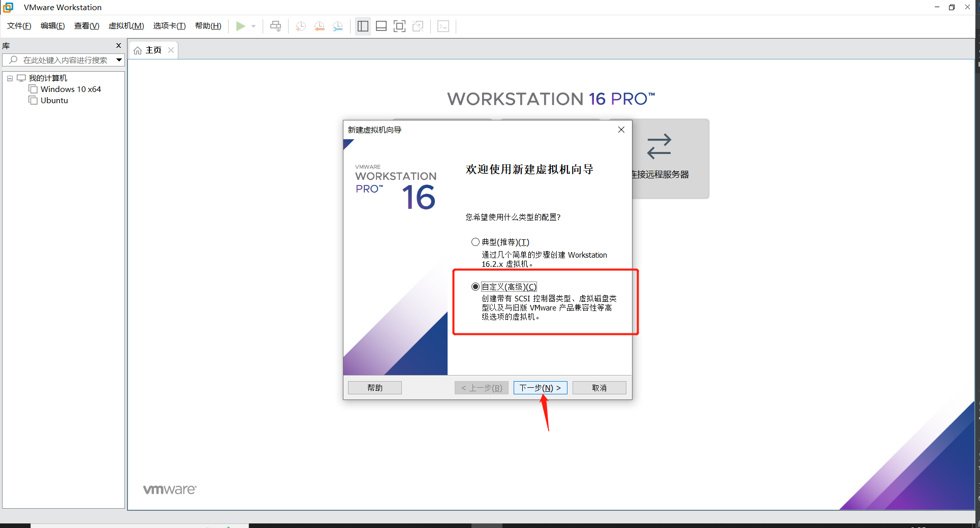Click the 连接远程服务器 tile
Screen dimensions: 980x528
click(671, 159)
